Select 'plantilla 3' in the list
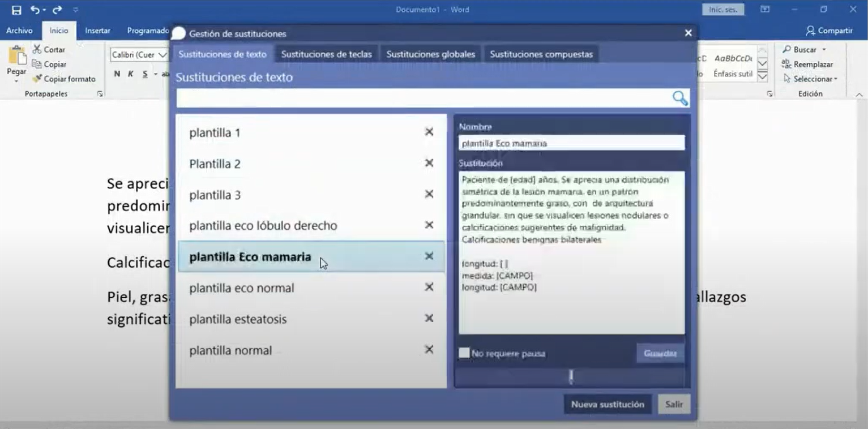The height and width of the screenshot is (429, 868). click(x=311, y=195)
